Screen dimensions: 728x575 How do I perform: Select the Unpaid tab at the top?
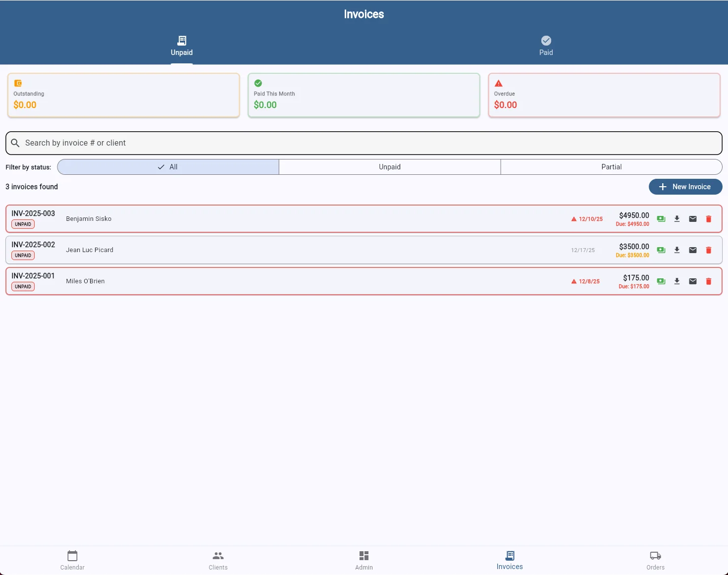pyautogui.click(x=182, y=46)
